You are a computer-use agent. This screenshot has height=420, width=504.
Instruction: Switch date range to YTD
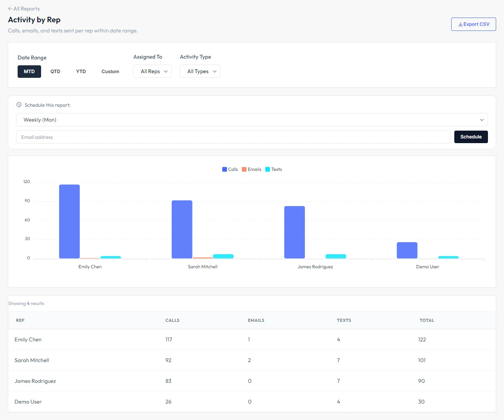point(81,72)
